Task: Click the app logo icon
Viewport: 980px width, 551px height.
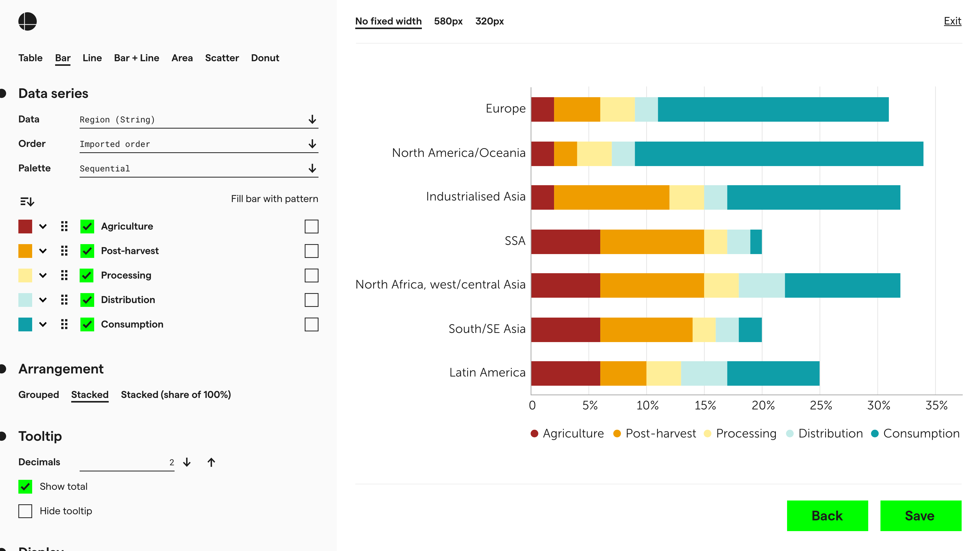Action: [27, 21]
